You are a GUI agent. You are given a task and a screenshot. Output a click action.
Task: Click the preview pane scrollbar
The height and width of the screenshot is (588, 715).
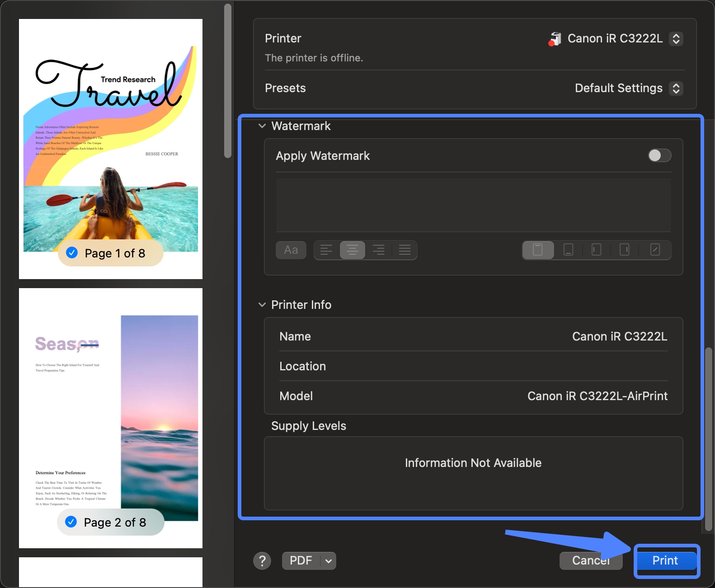[x=228, y=81]
